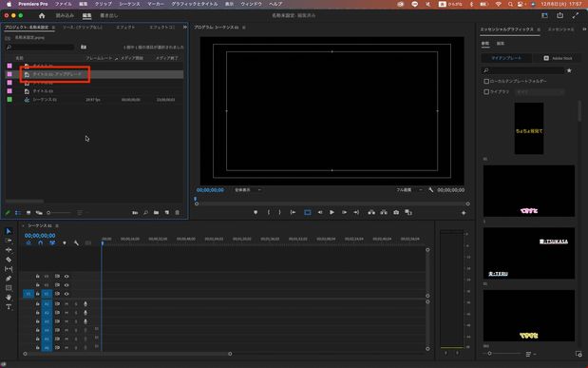The image size is (588, 368).
Task: Open the Sequence menu in the menu bar
Action: (x=129, y=4)
